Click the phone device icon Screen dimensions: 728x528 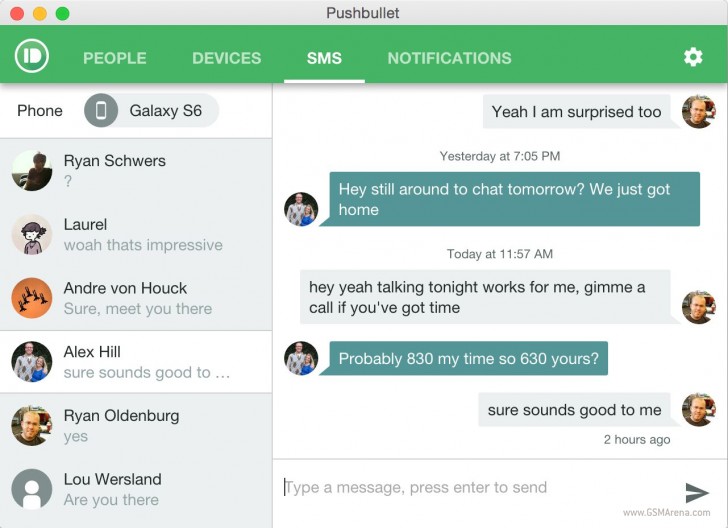click(x=101, y=111)
